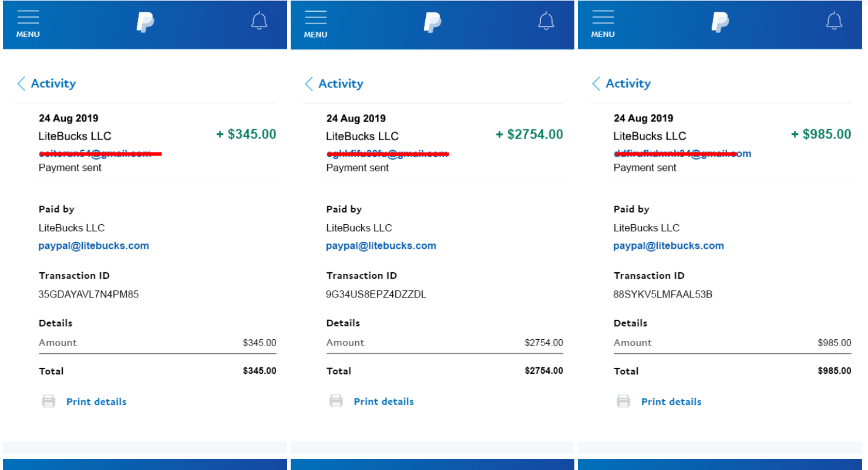The height and width of the screenshot is (470, 868).
Task: Go back via Activity chevron in $2754.00 panel
Action: tap(309, 84)
